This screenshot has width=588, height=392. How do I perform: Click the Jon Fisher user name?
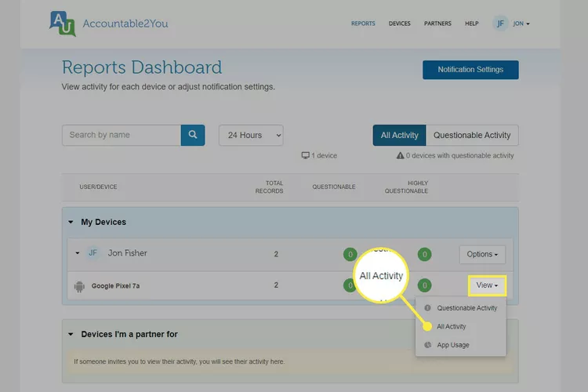[128, 253]
